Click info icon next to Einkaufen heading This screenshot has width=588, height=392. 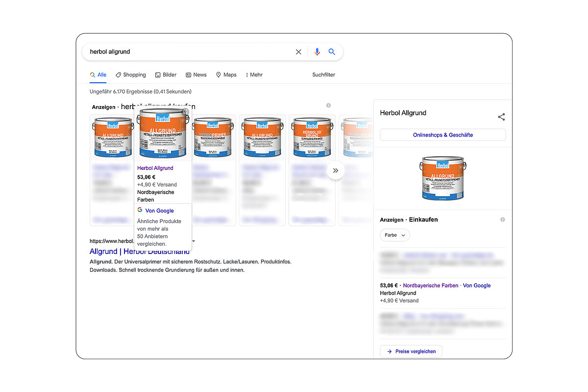[x=502, y=220]
